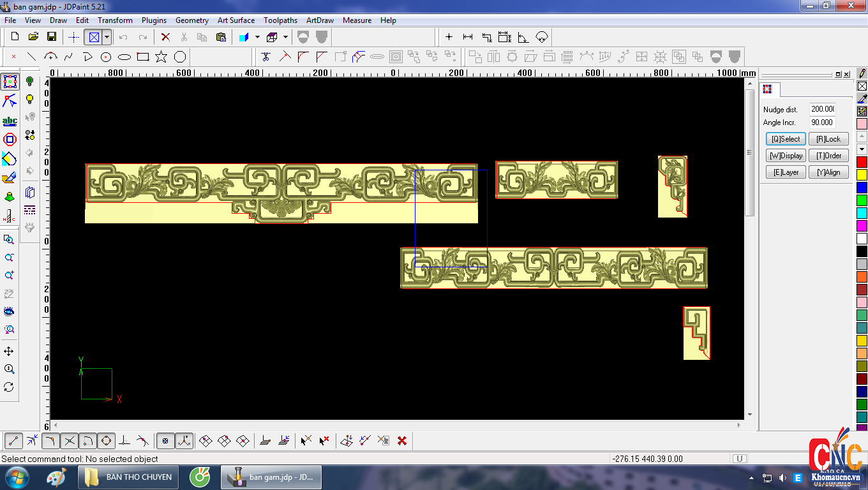Expand the wireframe box display dropdown

(x=285, y=37)
